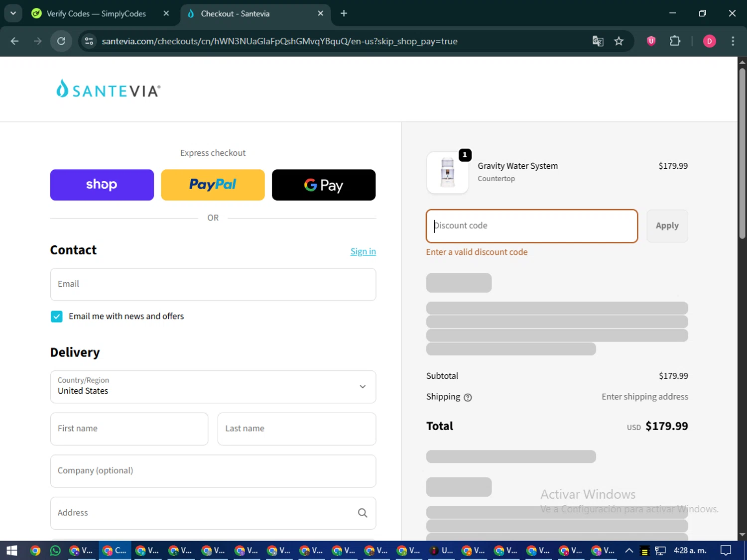747x560 pixels.
Task: Expand the Country/Region dropdown
Action: (213, 387)
